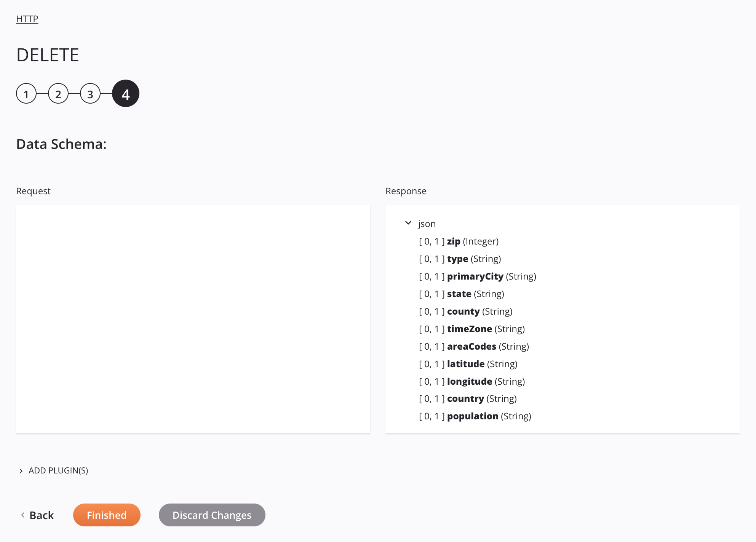
Task: Click step 1 circle indicator
Action: click(x=27, y=93)
